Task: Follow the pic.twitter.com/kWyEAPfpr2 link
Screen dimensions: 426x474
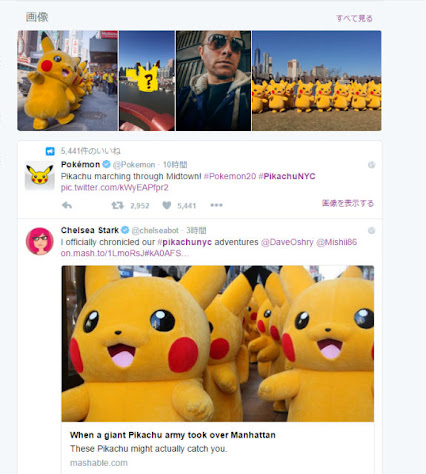Action: [114, 188]
